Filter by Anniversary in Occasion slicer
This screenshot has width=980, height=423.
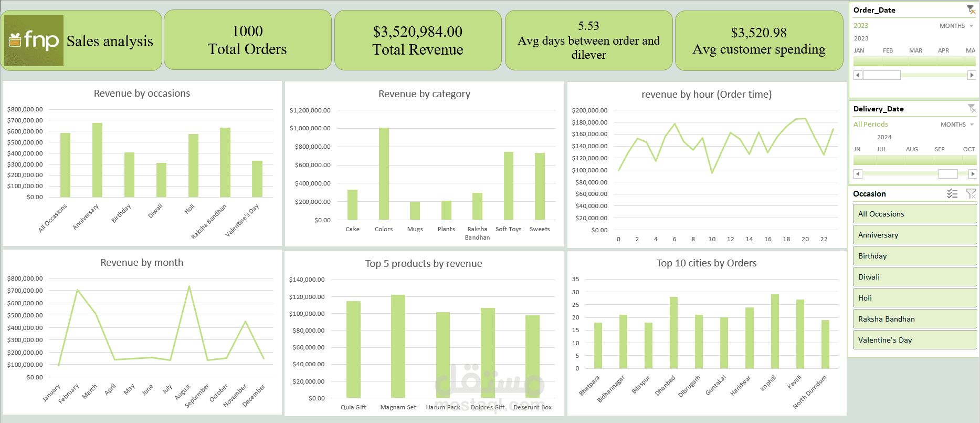(914, 235)
